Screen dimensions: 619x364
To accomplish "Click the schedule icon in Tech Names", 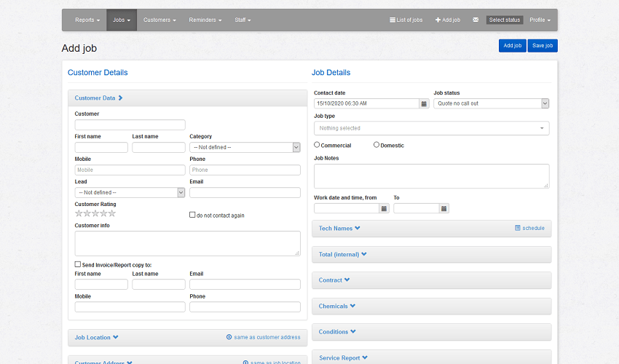I will (x=518, y=228).
